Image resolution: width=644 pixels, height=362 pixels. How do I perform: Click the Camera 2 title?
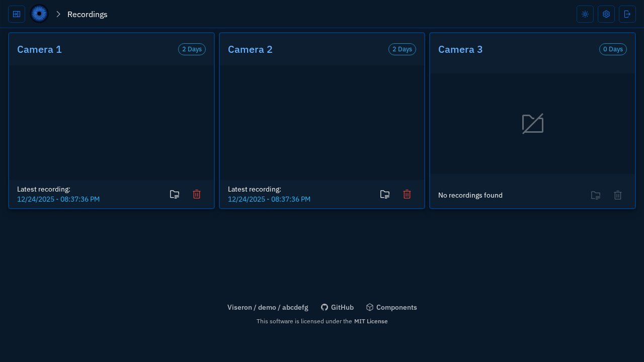(250, 49)
